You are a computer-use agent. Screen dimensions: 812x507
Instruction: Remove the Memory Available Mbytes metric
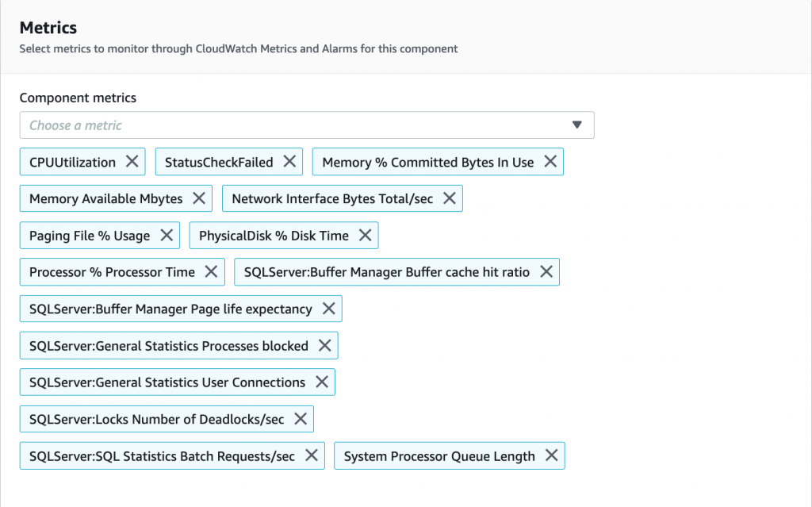(197, 198)
